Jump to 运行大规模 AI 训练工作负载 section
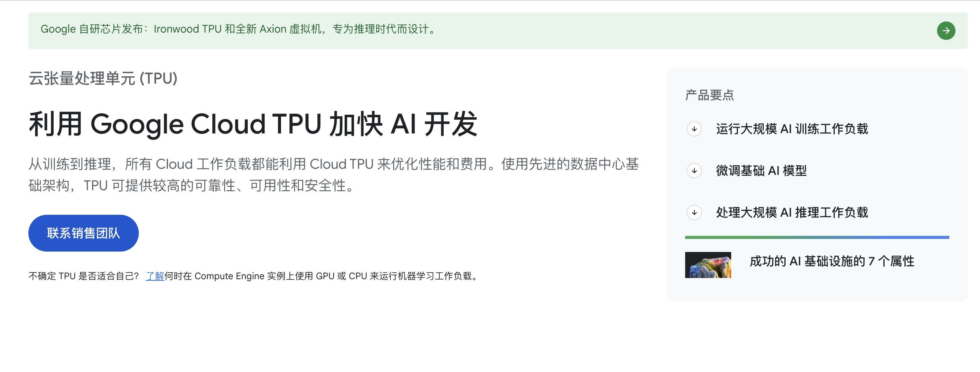This screenshot has height=372, width=980. pyautogui.click(x=792, y=129)
